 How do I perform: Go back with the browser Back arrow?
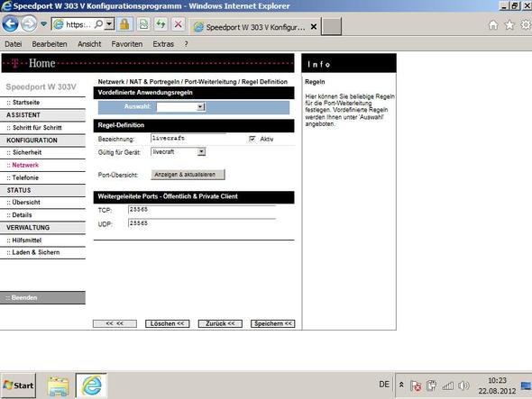point(10,24)
